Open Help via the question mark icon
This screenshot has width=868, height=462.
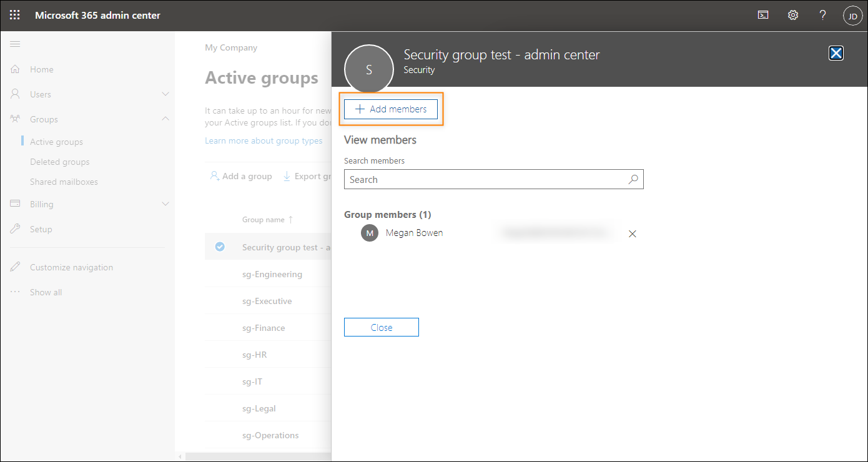point(822,14)
